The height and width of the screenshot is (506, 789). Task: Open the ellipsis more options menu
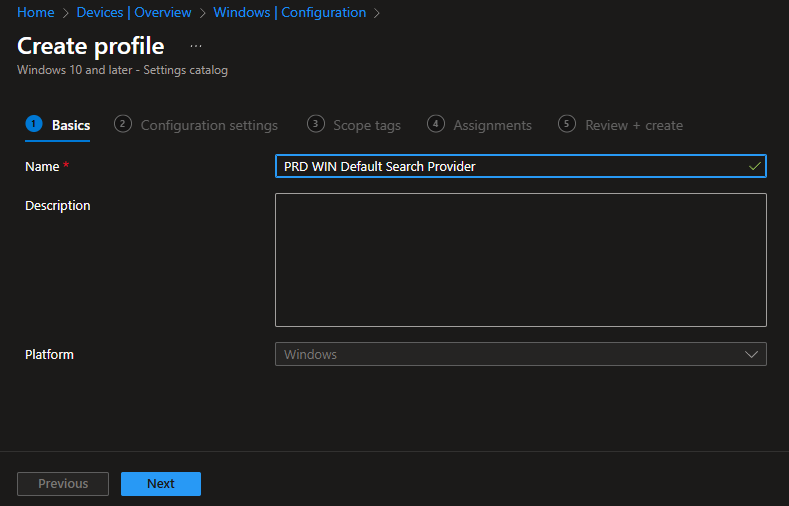click(x=196, y=46)
